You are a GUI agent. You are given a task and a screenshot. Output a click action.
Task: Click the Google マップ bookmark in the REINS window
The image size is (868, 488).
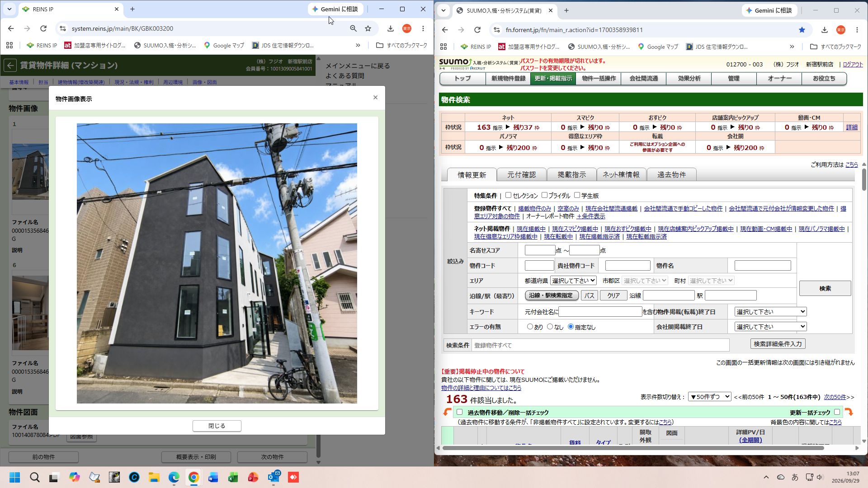(224, 45)
